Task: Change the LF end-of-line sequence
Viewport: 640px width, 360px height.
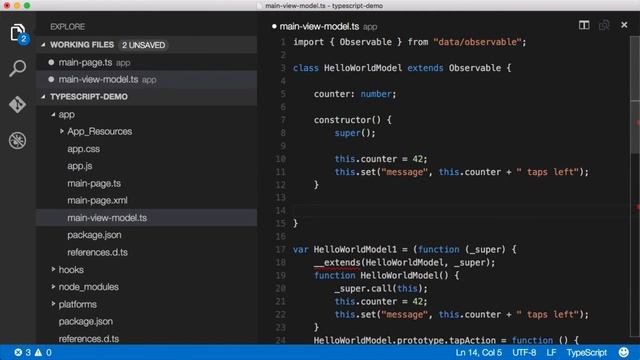Action: tap(551, 352)
